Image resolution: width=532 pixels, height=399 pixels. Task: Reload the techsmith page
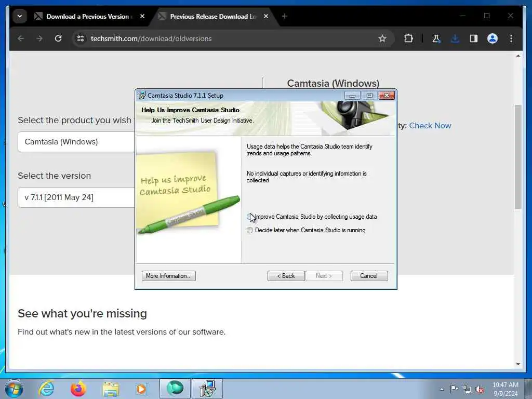click(x=58, y=38)
